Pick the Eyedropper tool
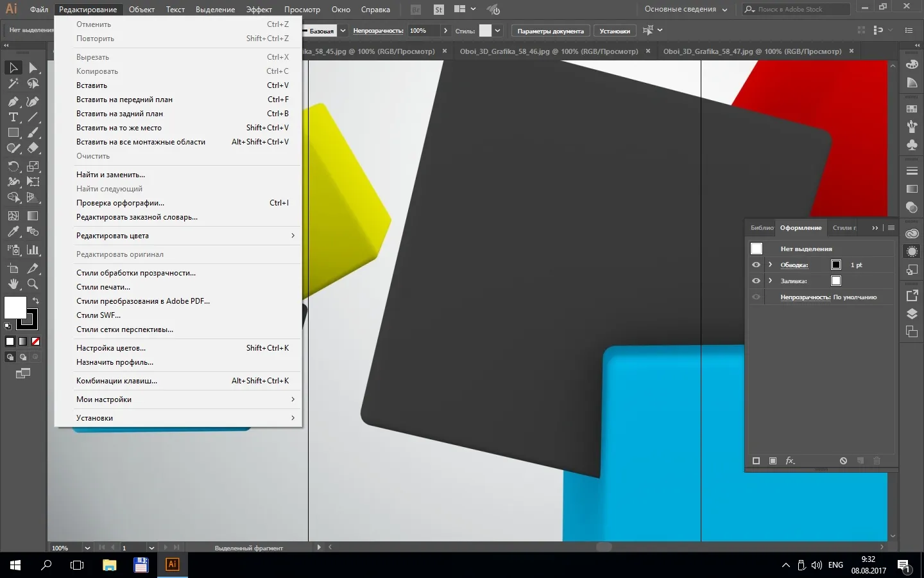Viewport: 924px width, 578px height. tap(13, 232)
